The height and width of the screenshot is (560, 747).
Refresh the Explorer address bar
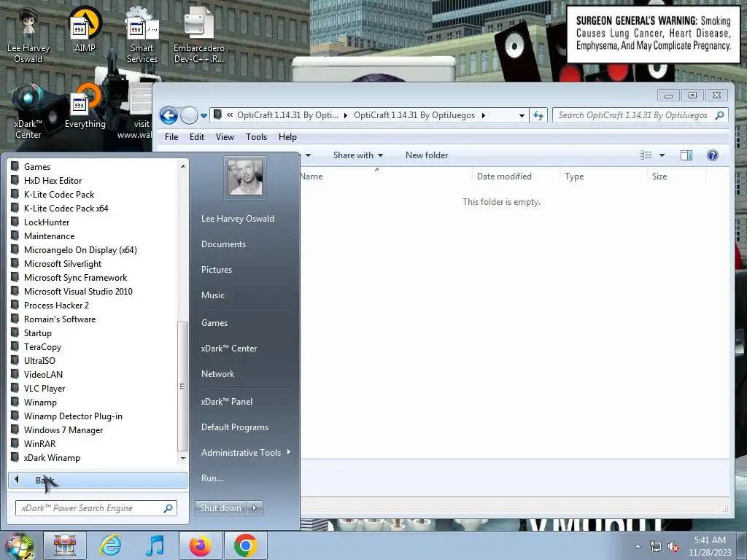pyautogui.click(x=538, y=115)
